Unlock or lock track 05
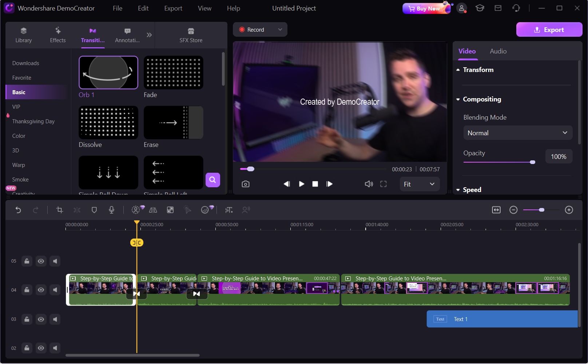Screen dimensions: 588x364 (x=27, y=261)
